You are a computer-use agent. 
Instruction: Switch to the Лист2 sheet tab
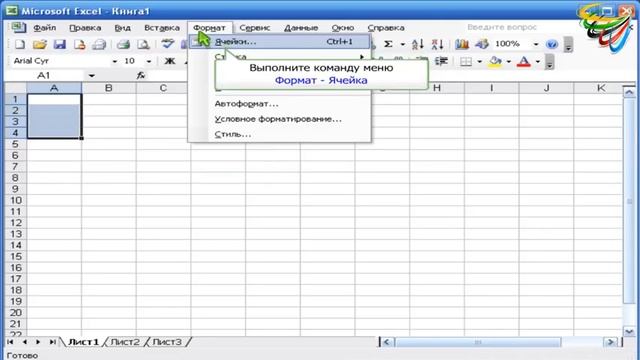[125, 342]
